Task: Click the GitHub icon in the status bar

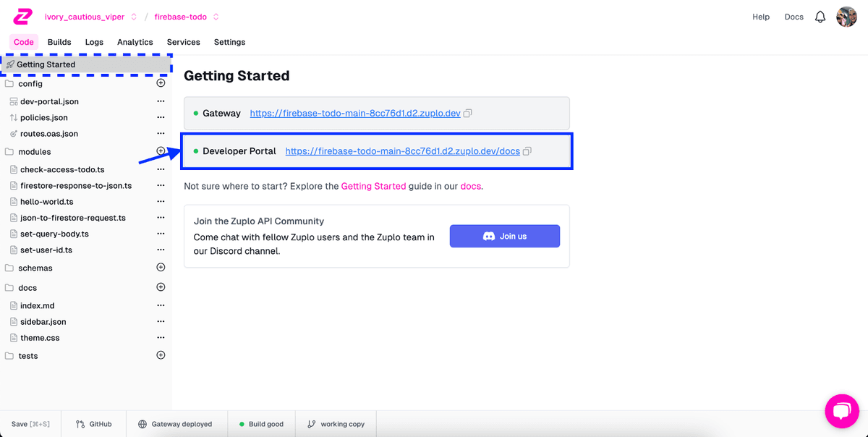Action: click(81, 423)
